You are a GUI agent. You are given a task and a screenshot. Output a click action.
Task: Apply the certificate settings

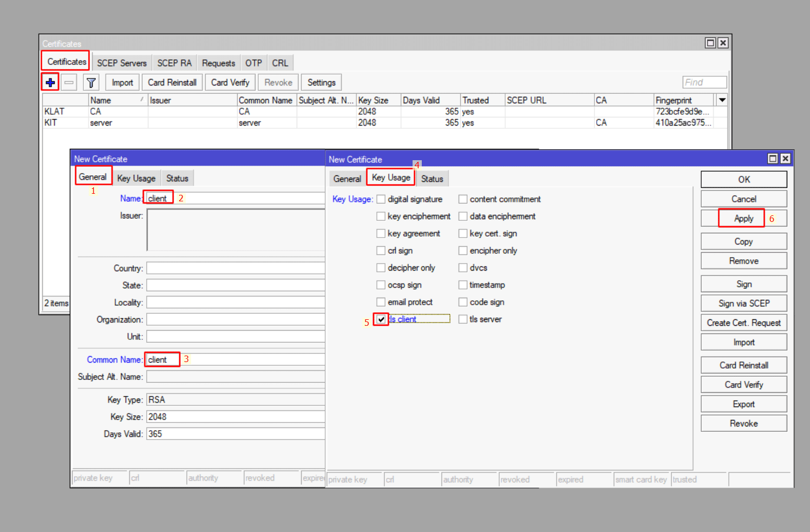coord(744,219)
